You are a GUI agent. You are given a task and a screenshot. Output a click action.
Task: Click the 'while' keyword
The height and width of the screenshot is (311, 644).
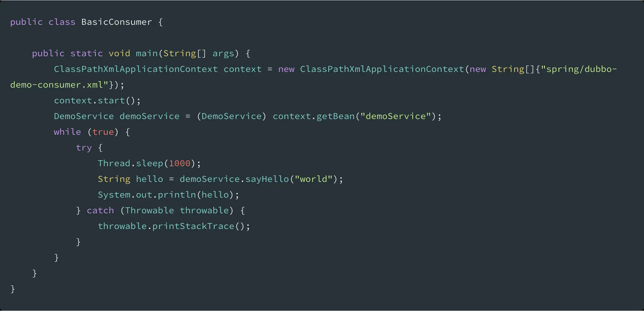point(67,132)
